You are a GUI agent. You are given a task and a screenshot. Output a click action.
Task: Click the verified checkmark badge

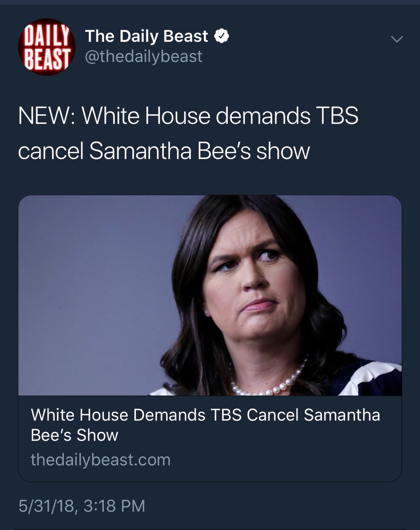click(222, 36)
